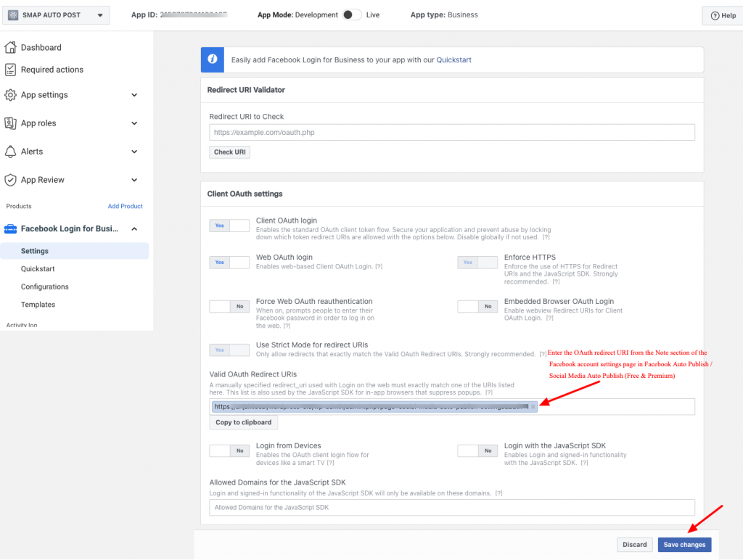
Task: Collapse the Facebook Login for Business section
Action: (x=134, y=228)
